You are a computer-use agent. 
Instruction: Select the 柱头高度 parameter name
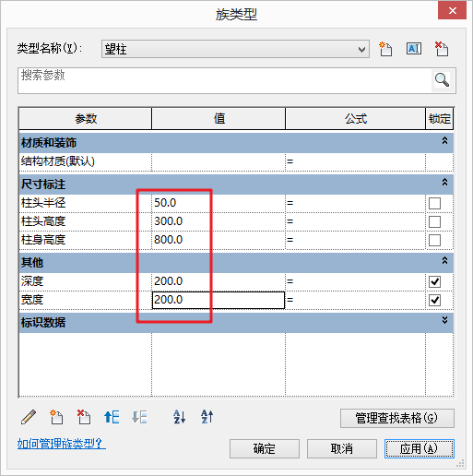click(43, 221)
